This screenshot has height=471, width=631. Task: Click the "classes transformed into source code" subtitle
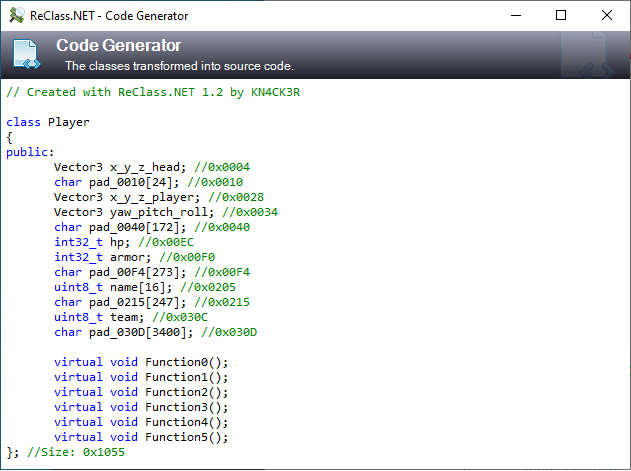pos(179,66)
